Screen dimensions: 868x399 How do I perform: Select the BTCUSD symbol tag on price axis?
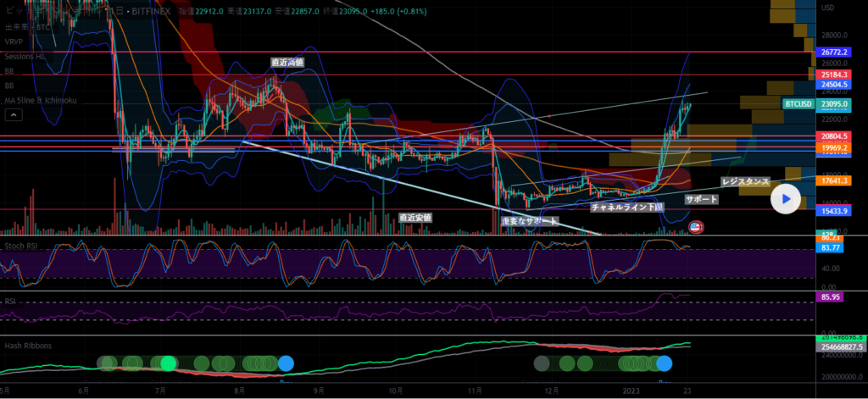798,104
